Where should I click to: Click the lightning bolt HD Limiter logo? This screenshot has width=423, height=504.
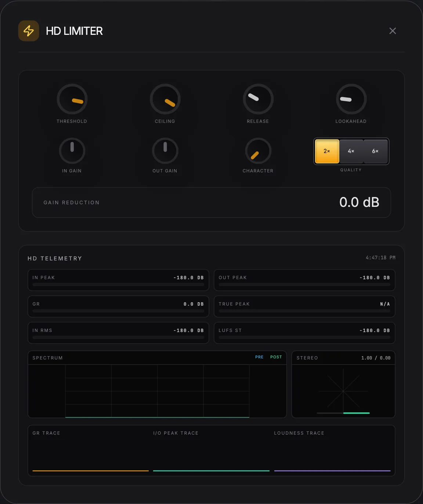click(x=29, y=31)
